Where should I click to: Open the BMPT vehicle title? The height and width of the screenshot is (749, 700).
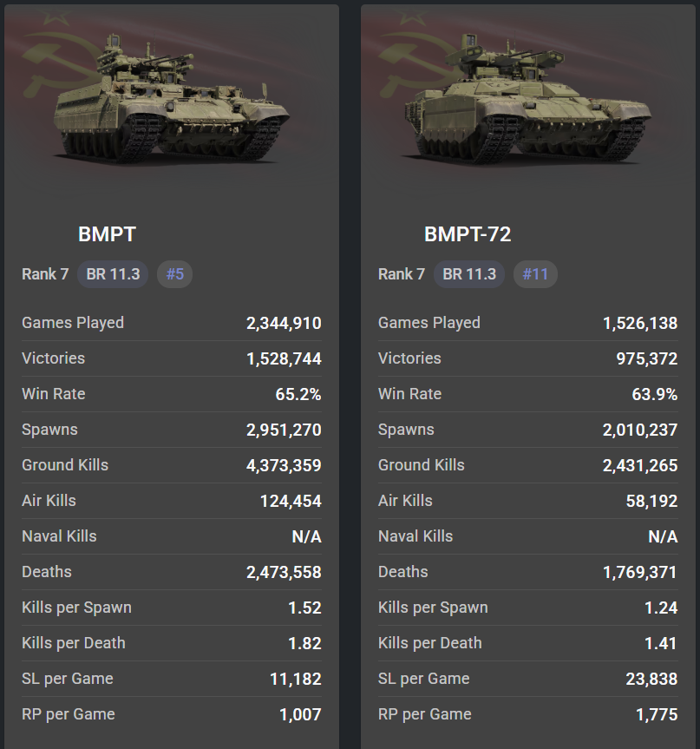click(107, 233)
